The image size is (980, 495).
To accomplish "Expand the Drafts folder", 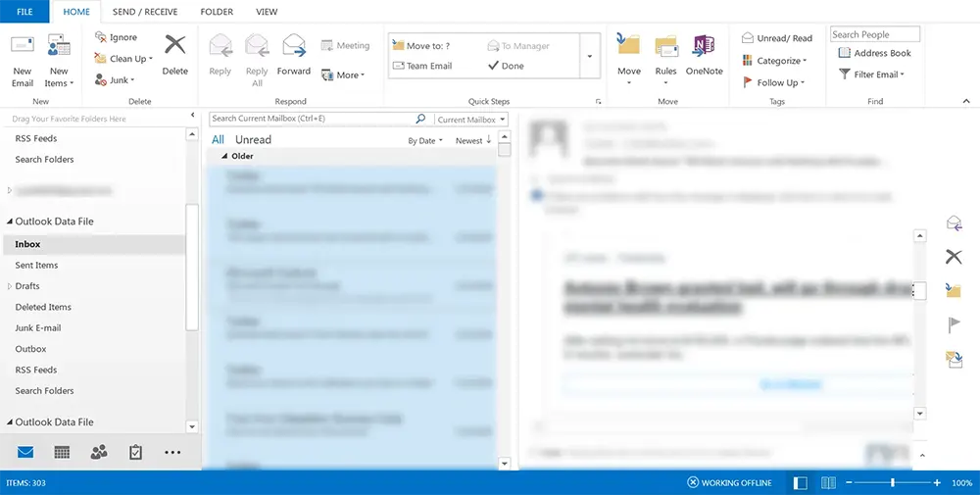I will click(x=10, y=286).
